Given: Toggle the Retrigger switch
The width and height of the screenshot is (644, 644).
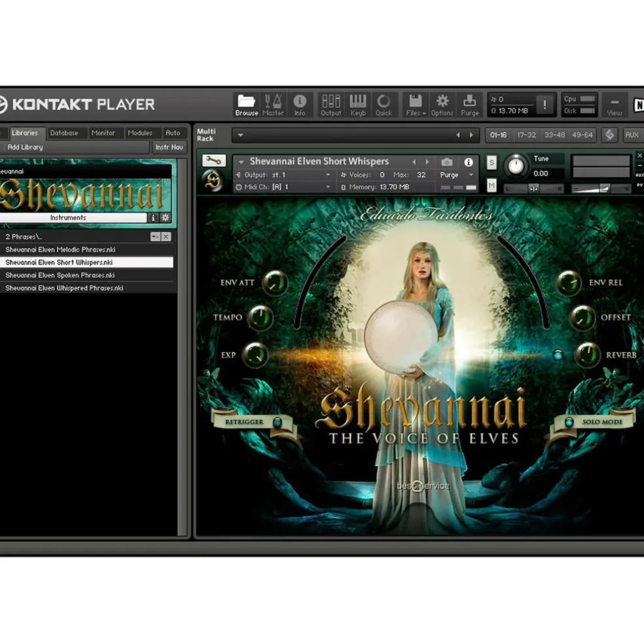Looking at the screenshot, I should click(277, 421).
